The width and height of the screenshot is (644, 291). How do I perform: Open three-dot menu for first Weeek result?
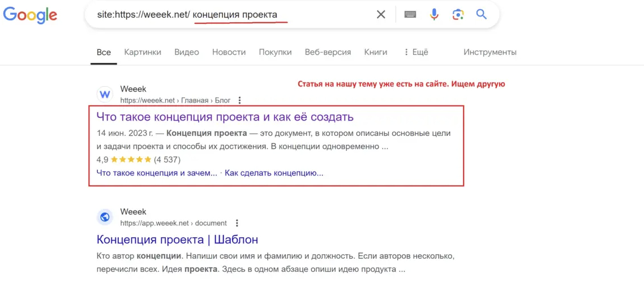click(239, 100)
